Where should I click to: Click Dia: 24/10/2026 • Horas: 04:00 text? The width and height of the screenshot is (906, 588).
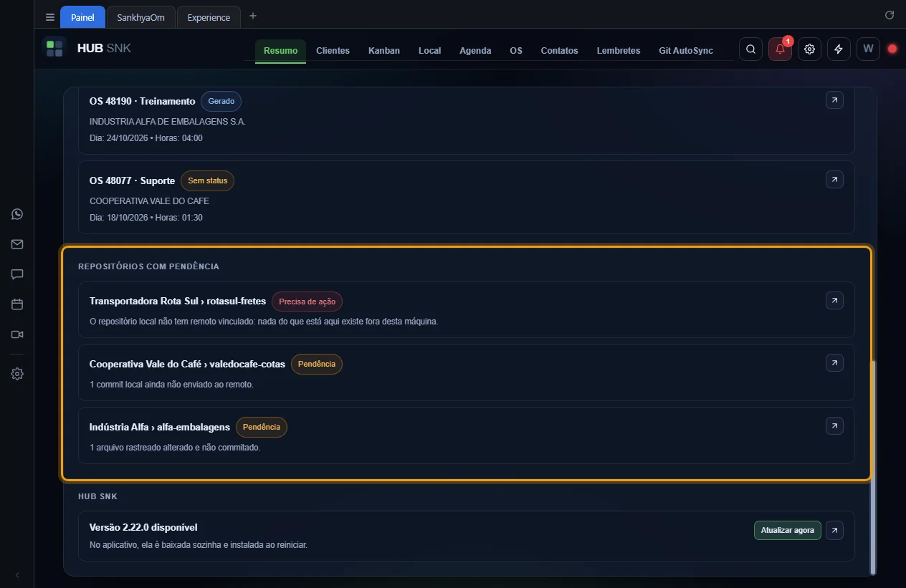click(146, 138)
